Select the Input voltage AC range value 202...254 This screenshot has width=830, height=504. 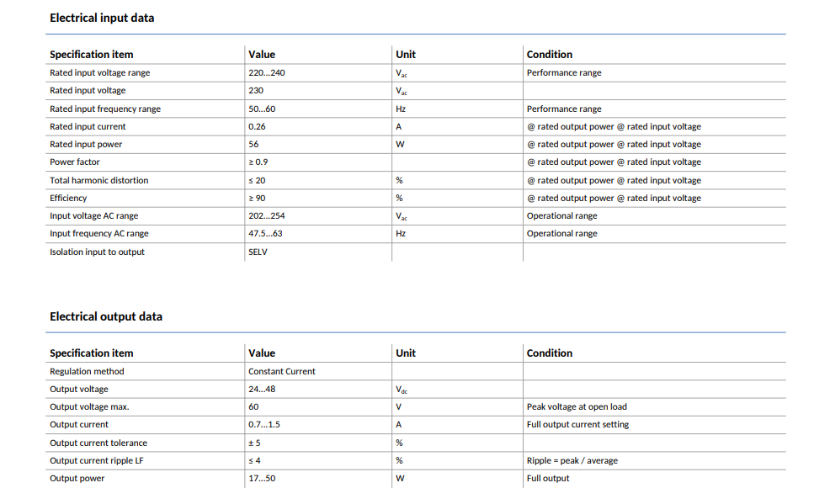pos(266,215)
